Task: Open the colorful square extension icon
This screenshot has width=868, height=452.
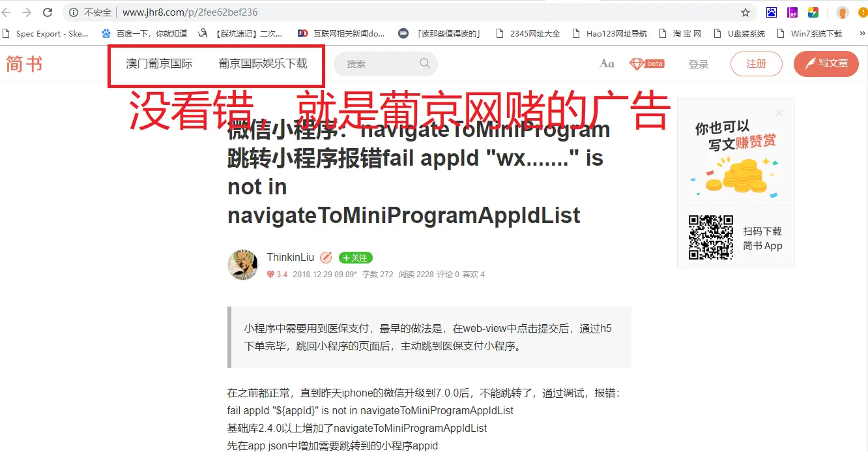Action: coord(813,12)
